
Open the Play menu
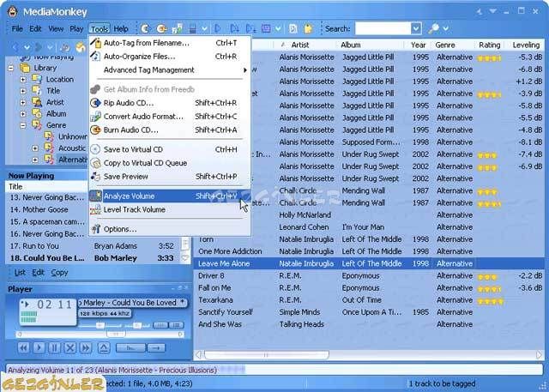click(76, 28)
